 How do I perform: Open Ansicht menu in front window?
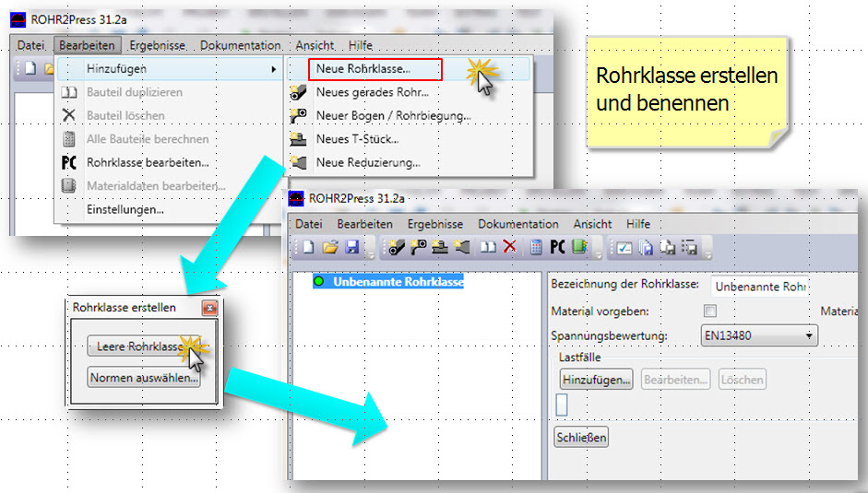(592, 224)
